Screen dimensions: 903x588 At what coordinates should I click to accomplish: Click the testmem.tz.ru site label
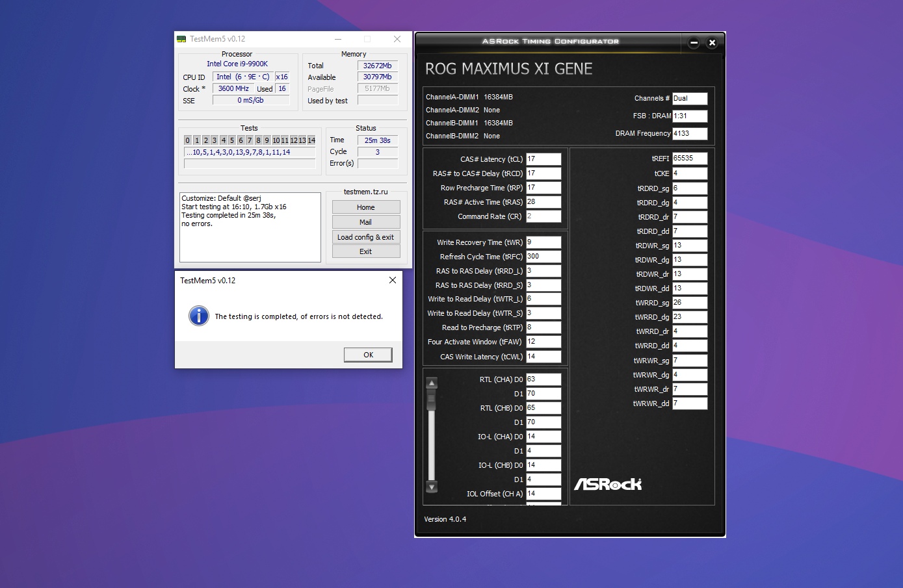coord(365,192)
